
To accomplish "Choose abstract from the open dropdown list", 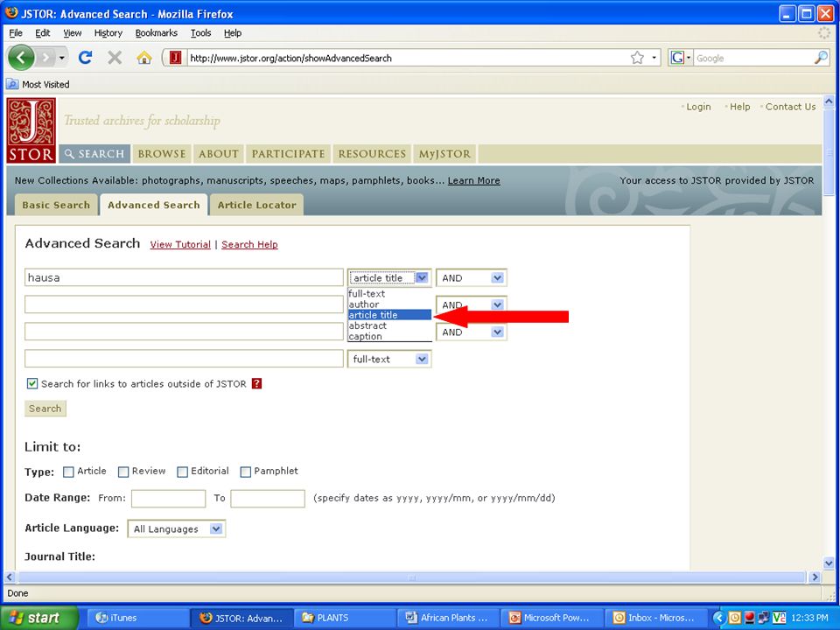I will 389,325.
